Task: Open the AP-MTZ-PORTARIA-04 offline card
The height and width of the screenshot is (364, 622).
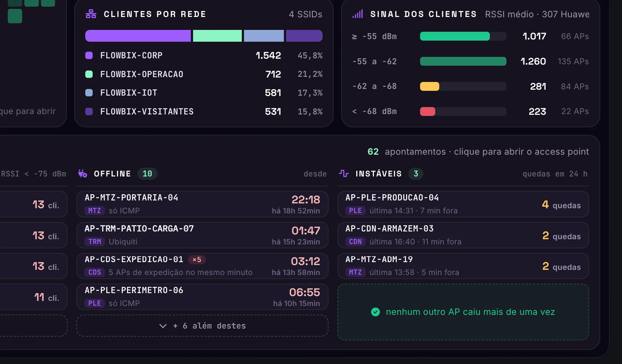Action: pyautogui.click(x=202, y=204)
